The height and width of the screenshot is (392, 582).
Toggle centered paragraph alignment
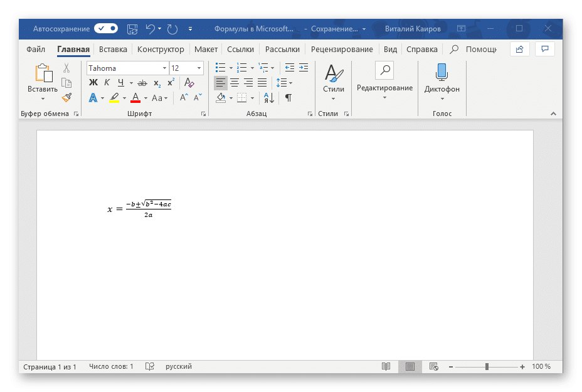pos(235,82)
